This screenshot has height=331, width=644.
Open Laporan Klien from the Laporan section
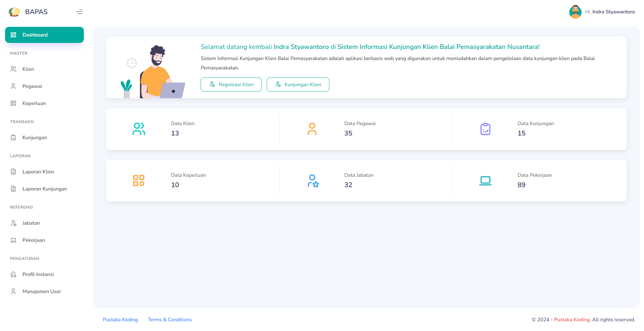pos(38,171)
